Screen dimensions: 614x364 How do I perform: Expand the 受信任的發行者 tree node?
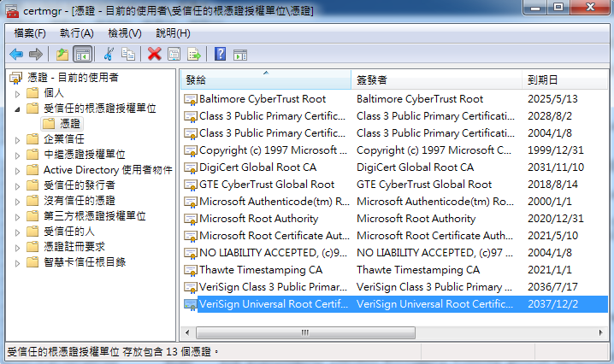(x=17, y=186)
